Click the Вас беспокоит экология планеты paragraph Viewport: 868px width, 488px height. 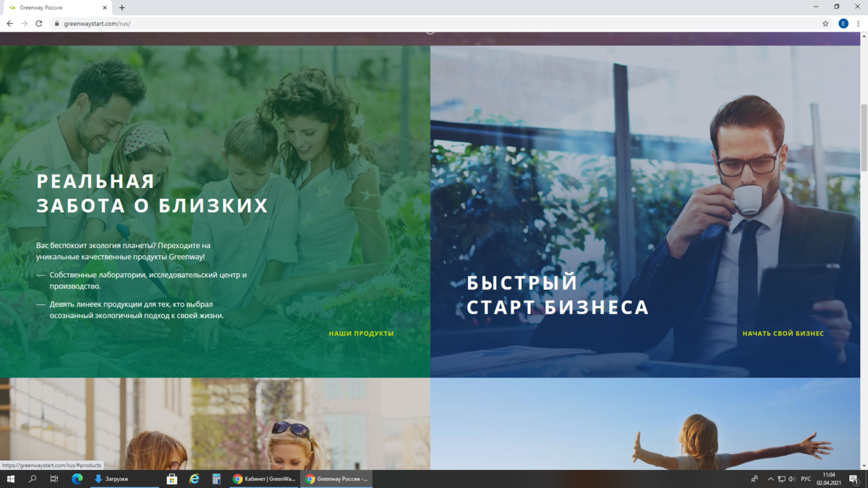pyautogui.click(x=123, y=251)
